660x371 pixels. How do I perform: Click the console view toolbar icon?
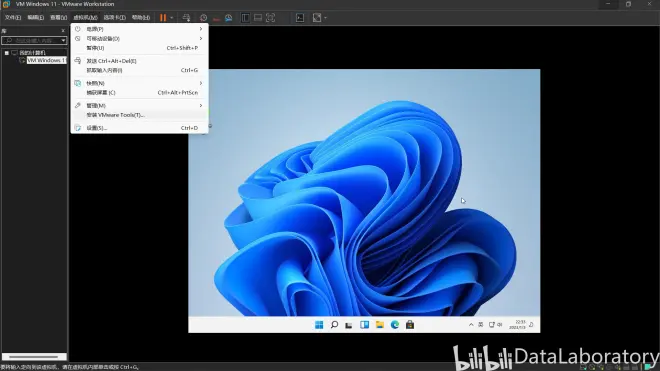click(x=300, y=18)
